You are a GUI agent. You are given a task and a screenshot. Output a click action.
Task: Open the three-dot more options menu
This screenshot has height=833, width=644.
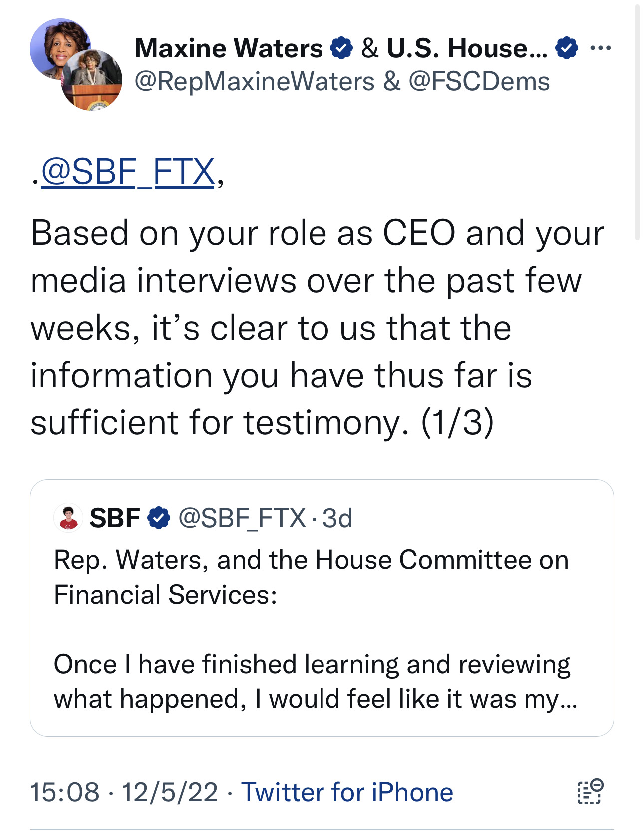click(x=600, y=48)
